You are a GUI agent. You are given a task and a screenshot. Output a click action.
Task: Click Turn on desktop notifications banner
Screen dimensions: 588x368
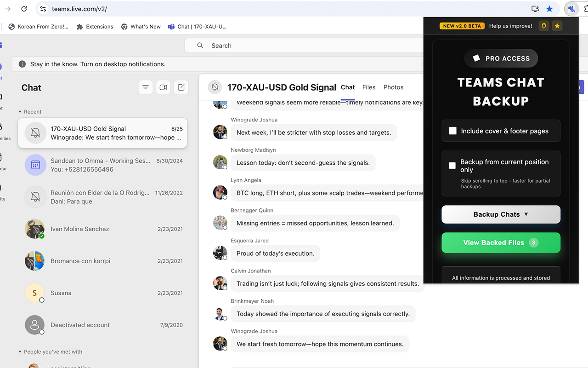point(98,64)
